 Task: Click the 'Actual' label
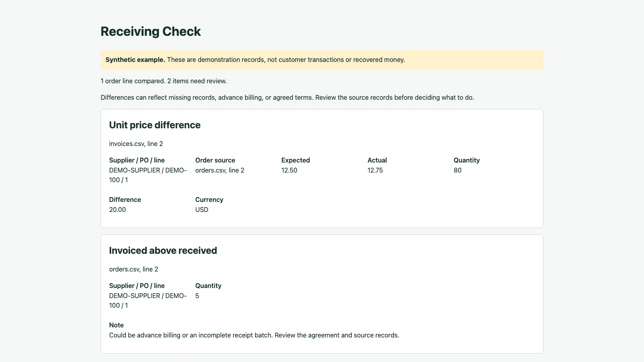click(377, 160)
